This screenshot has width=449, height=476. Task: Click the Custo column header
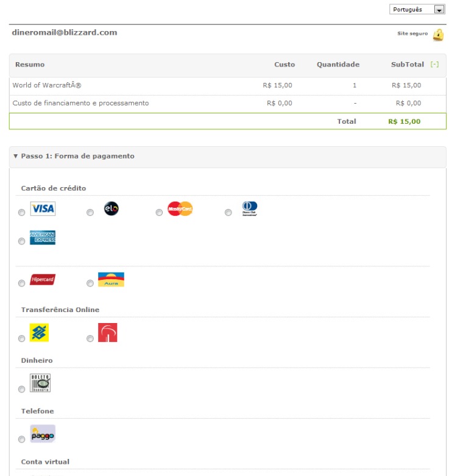(285, 65)
